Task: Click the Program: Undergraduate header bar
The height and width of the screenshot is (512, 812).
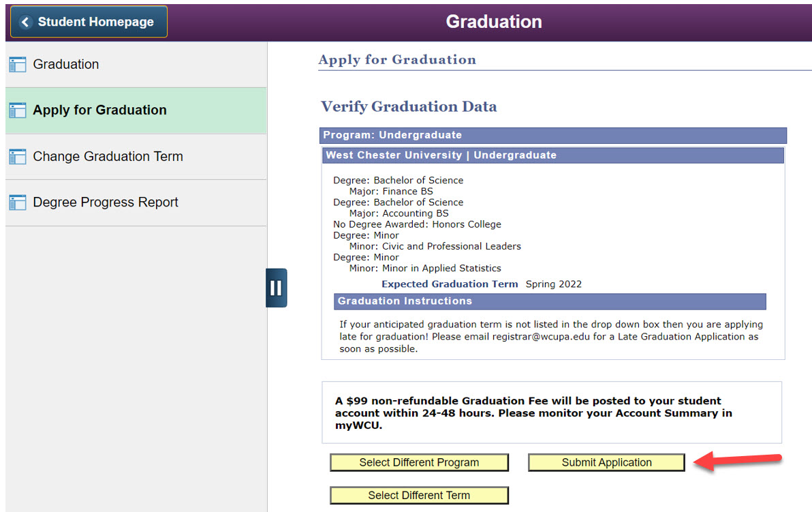Action: (552, 135)
